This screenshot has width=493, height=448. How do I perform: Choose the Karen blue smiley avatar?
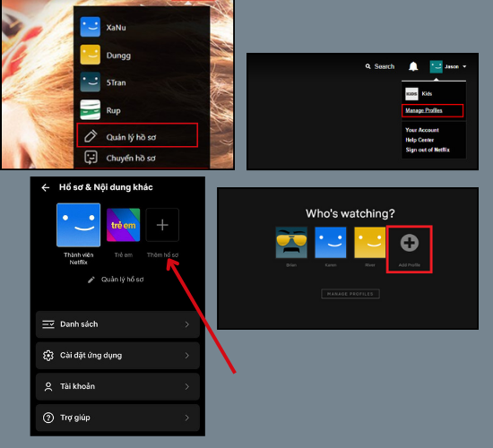[x=331, y=243]
